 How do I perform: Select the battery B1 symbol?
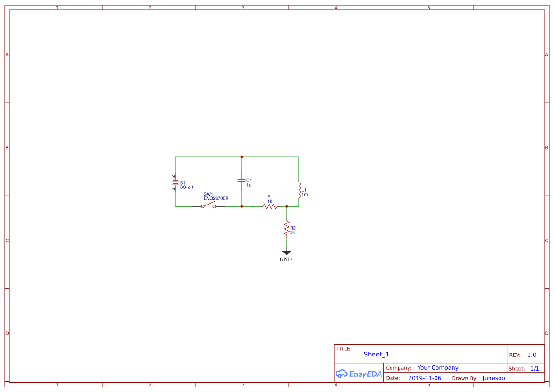(x=175, y=183)
